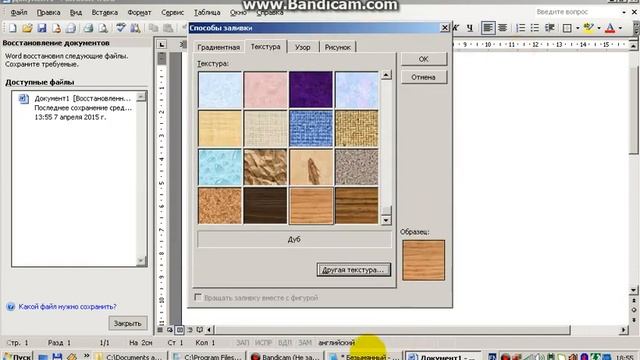The image size is (640, 360).
Task: Click the Spelling check icon
Action: click(x=121, y=28)
